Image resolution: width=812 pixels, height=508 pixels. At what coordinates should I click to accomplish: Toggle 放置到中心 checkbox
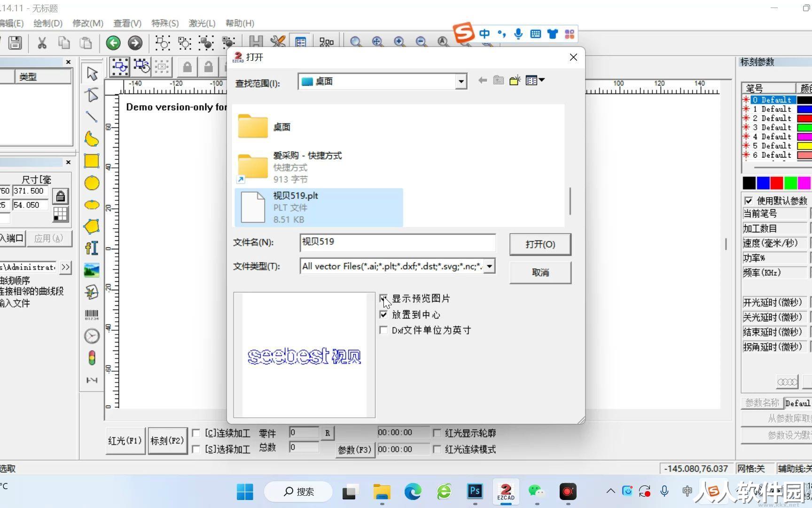click(383, 314)
